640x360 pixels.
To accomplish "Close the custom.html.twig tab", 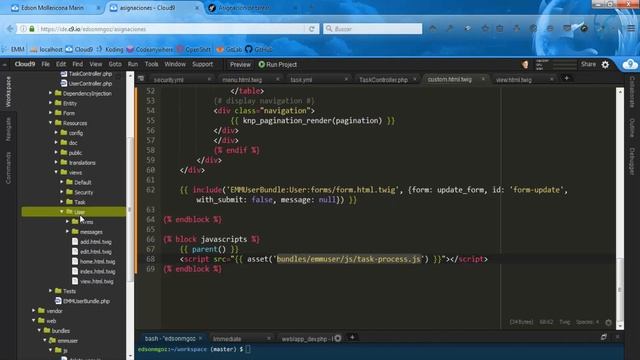I will click(x=483, y=79).
